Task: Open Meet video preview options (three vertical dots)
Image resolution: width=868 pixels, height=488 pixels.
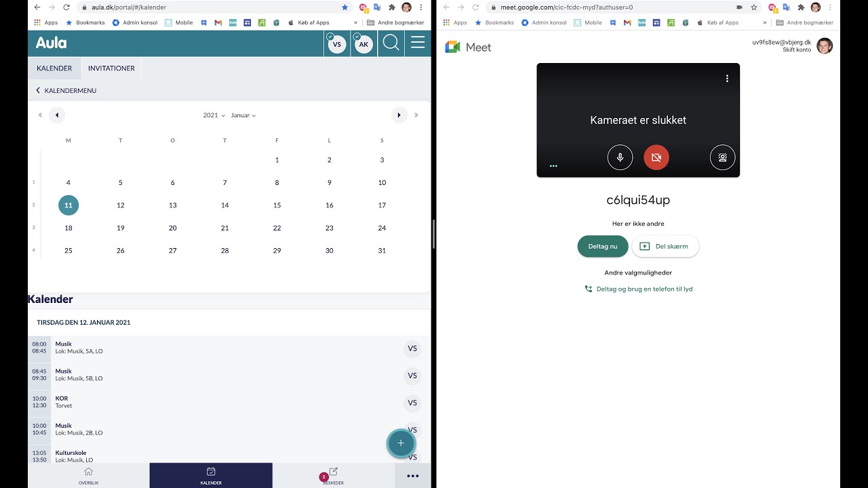Action: [727, 79]
